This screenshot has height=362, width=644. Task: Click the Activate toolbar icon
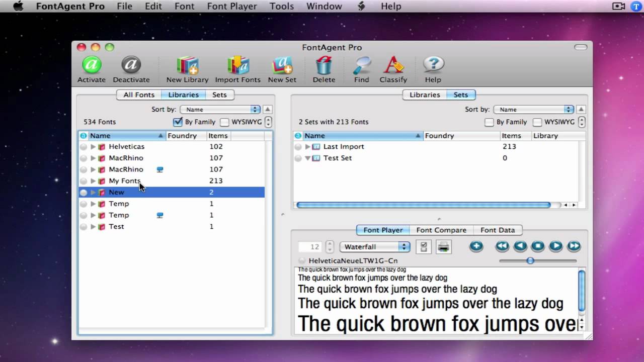[x=92, y=69]
